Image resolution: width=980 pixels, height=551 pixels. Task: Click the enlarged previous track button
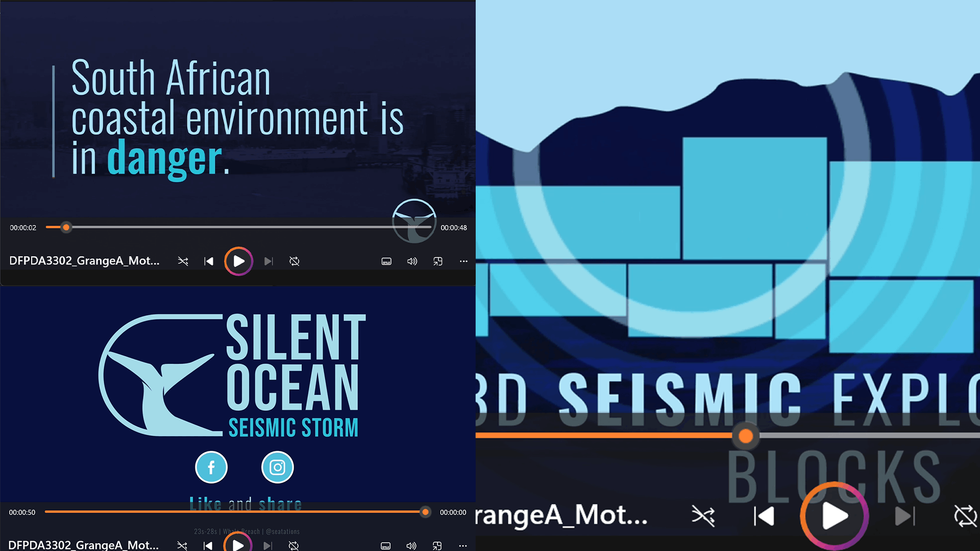click(x=764, y=516)
